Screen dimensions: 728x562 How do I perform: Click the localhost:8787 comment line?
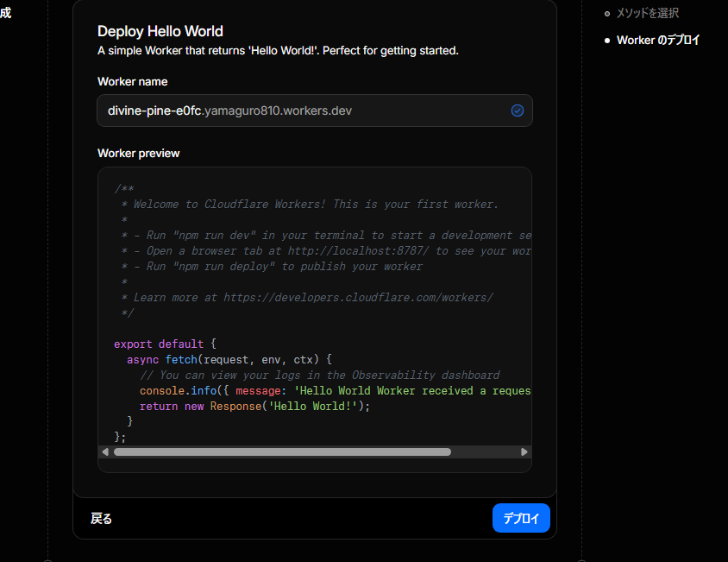click(x=326, y=250)
